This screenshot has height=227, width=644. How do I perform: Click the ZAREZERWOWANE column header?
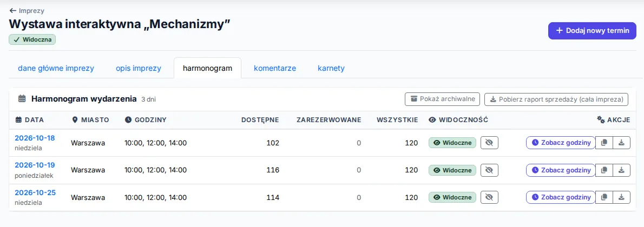point(328,120)
